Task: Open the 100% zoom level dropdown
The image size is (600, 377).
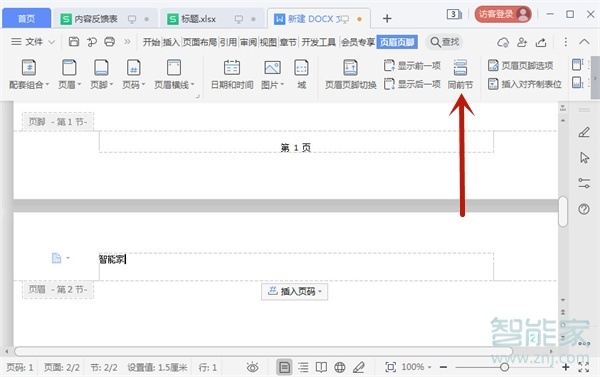Action: point(417,367)
